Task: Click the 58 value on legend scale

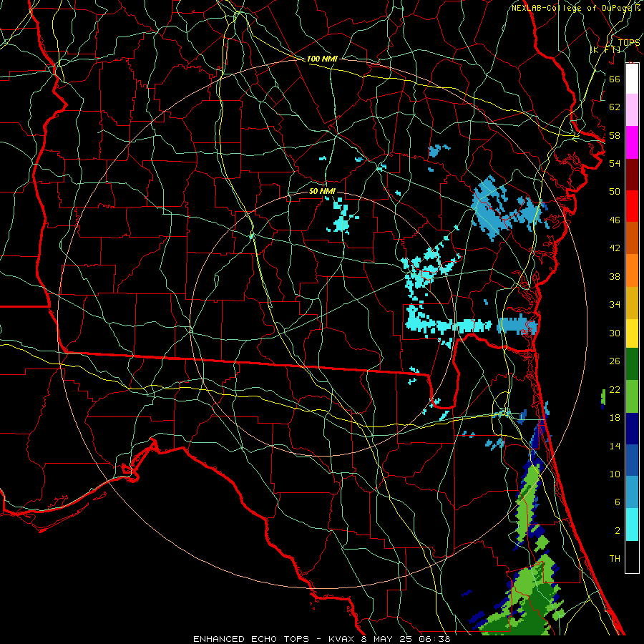Action: click(615, 135)
